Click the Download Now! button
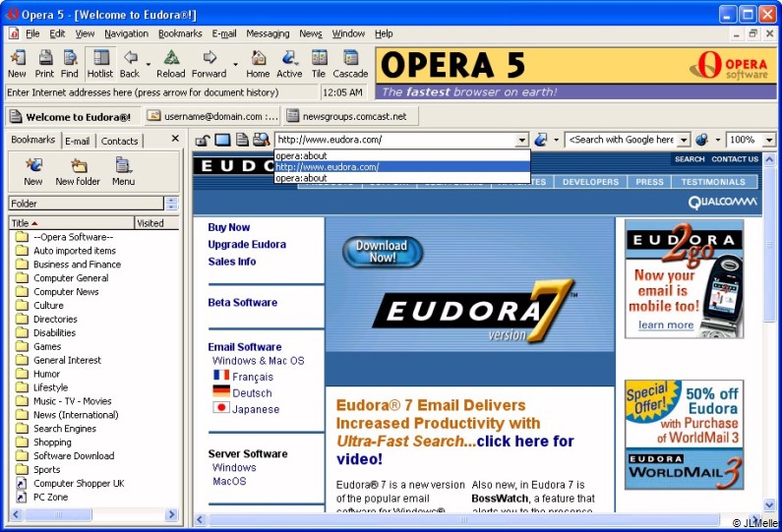The height and width of the screenshot is (532, 782). pos(382,252)
